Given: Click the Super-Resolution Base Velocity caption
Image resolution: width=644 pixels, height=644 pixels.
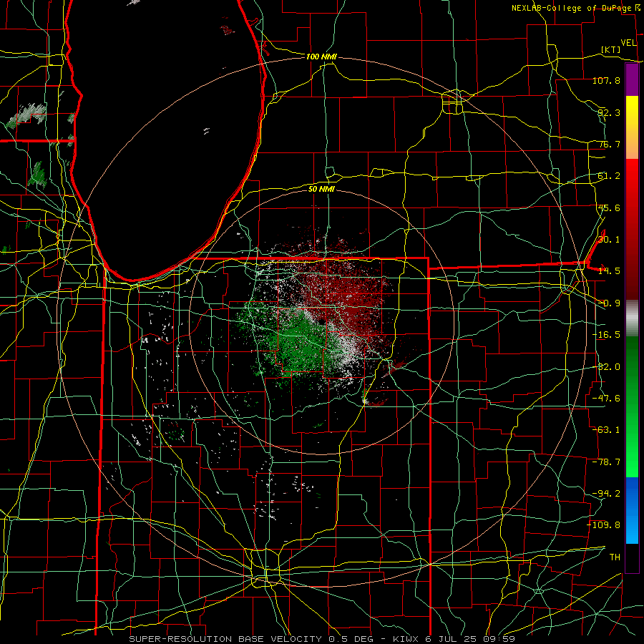Looking at the screenshot, I should (322, 639).
